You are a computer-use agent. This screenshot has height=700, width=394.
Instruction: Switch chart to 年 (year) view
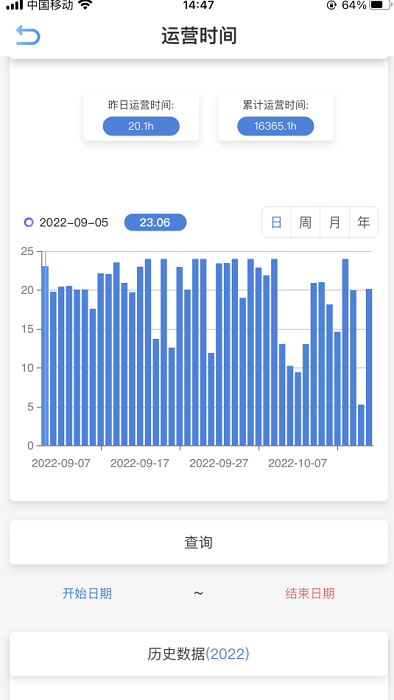tap(364, 222)
